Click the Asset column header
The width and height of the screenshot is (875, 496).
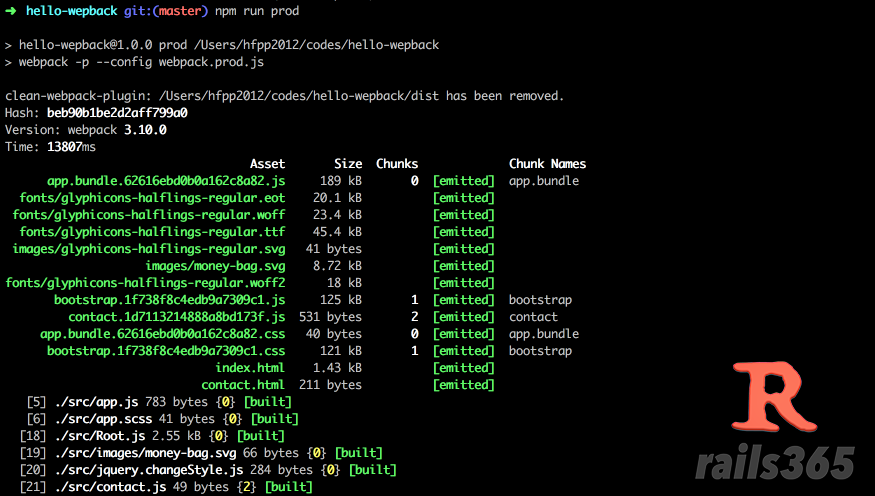[x=267, y=164]
